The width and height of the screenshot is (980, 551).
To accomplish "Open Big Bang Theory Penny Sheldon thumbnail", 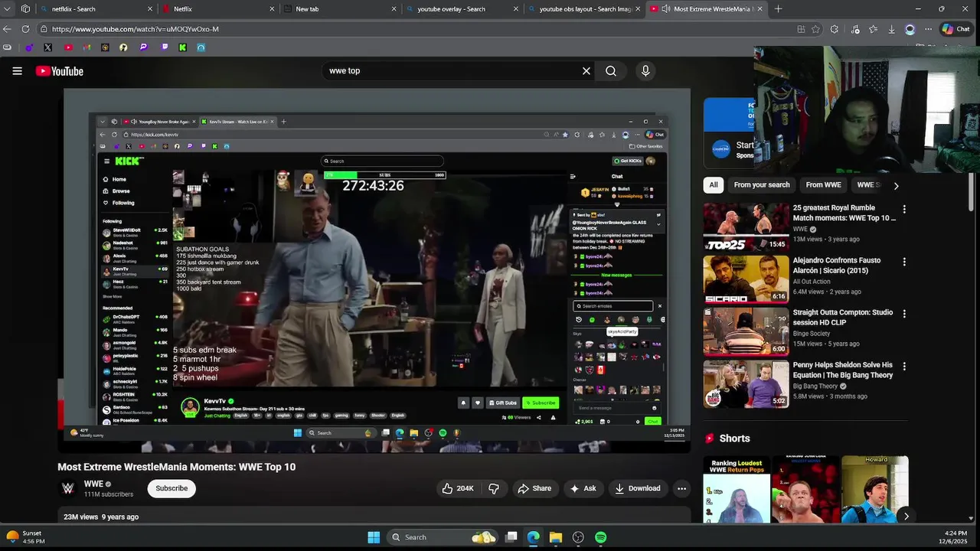I will coord(746,384).
